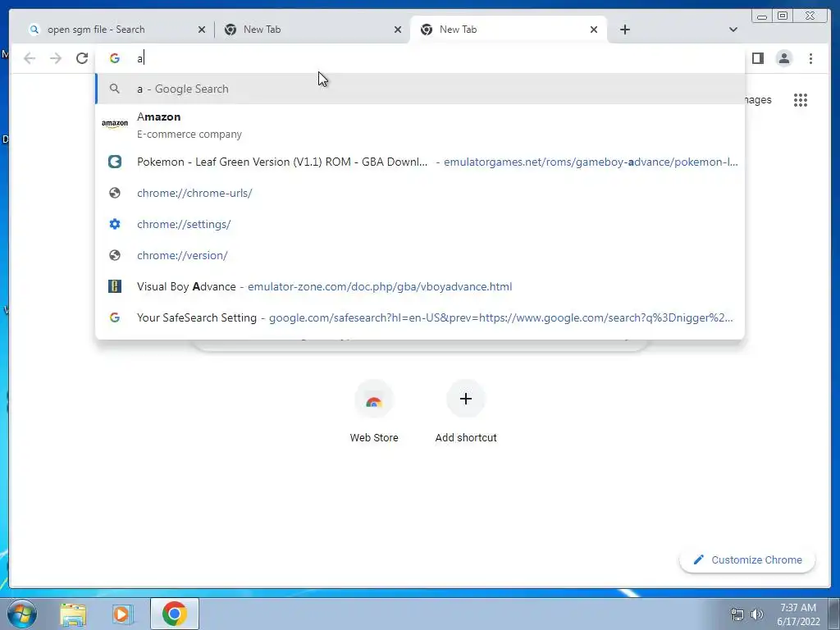The width and height of the screenshot is (840, 630).
Task: Expand the tab search dropdown arrow
Action: [x=733, y=30]
